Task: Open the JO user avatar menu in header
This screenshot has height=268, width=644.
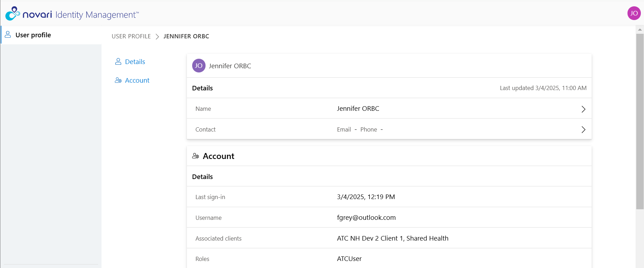Action: coord(634,13)
